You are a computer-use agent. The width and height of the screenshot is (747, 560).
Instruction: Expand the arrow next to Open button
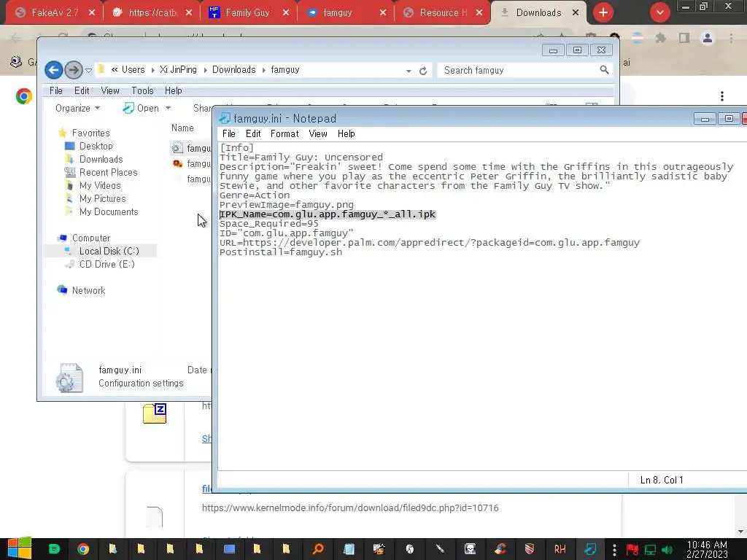[169, 108]
